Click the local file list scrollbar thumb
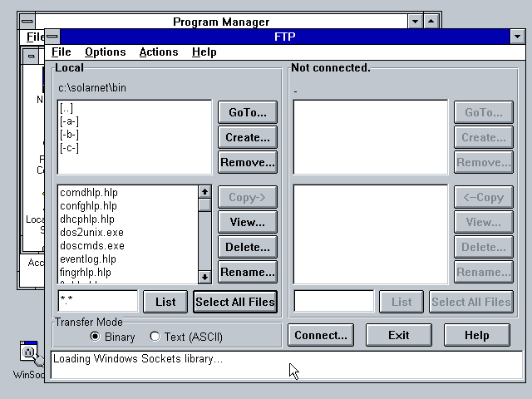The width and height of the screenshot is (532, 399). pyautogui.click(x=204, y=205)
